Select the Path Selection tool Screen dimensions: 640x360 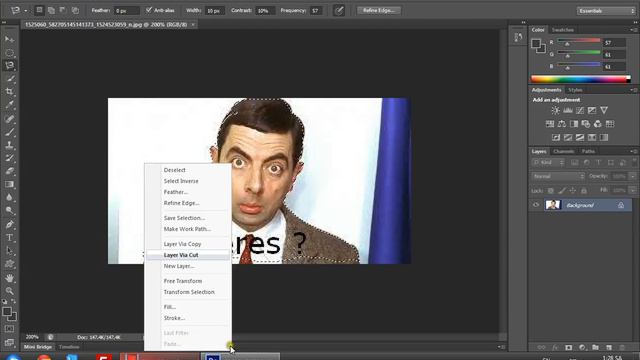[x=9, y=251]
